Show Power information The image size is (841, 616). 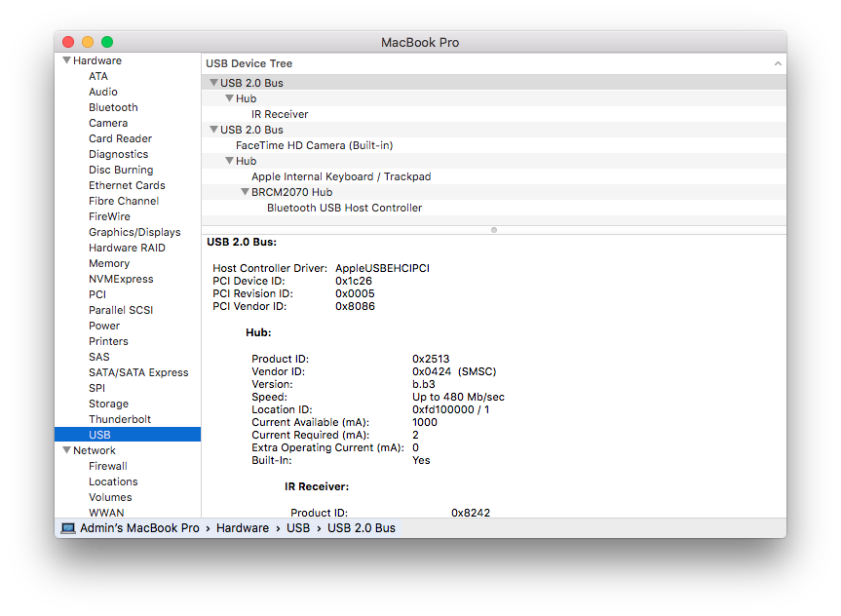[x=104, y=326]
